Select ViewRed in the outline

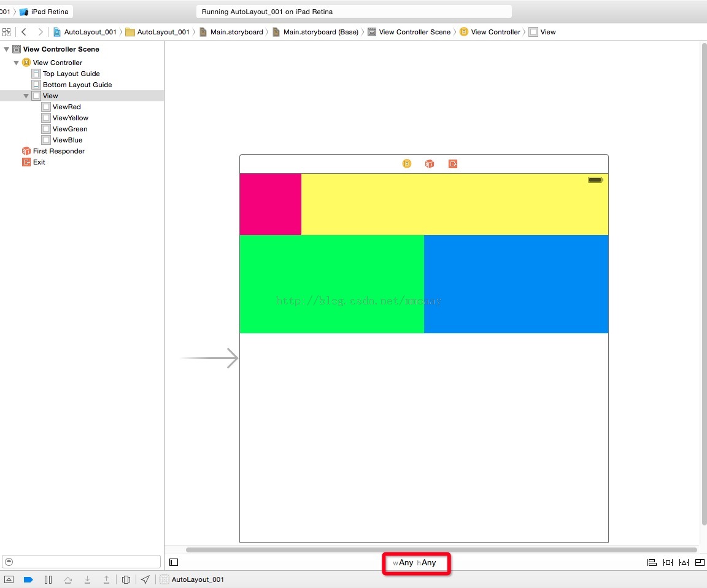[x=82, y=107]
